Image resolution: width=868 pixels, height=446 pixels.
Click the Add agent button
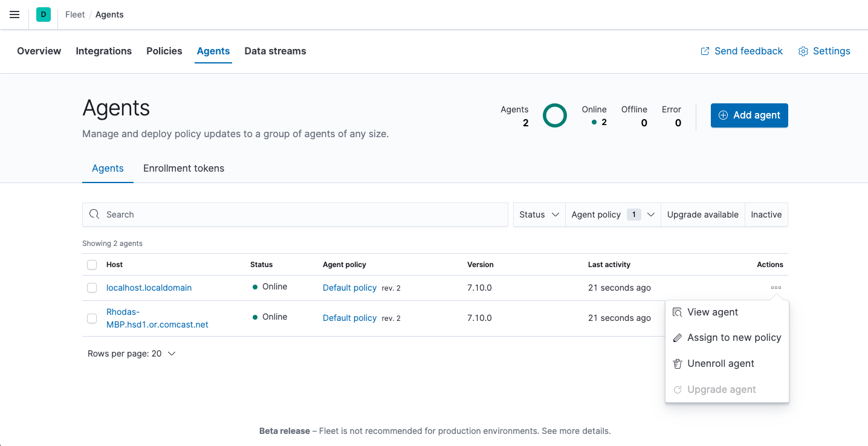(x=749, y=115)
